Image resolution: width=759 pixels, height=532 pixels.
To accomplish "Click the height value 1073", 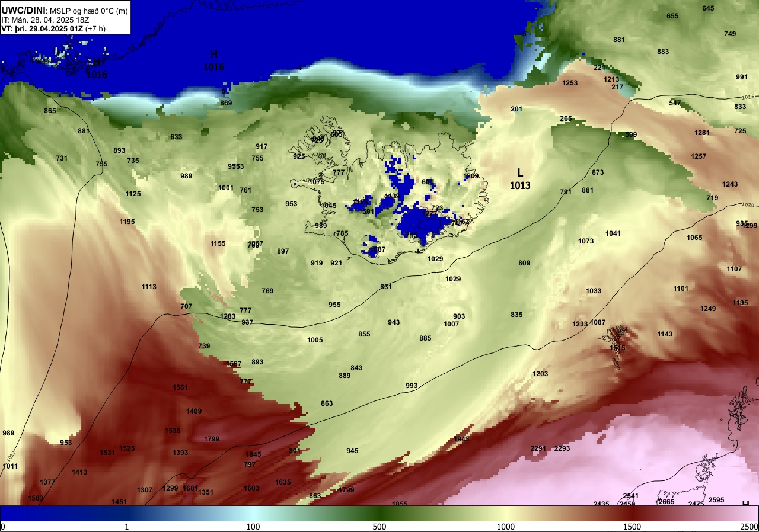I will tap(586, 241).
